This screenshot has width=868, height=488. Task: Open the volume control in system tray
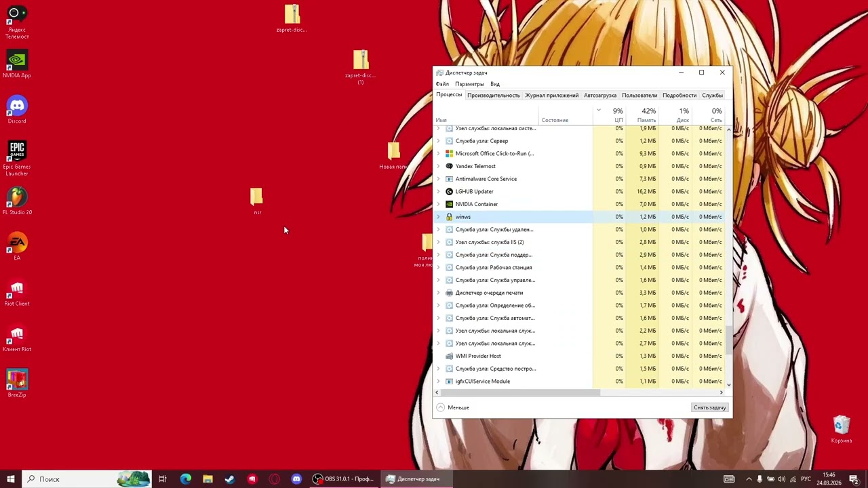(x=782, y=479)
